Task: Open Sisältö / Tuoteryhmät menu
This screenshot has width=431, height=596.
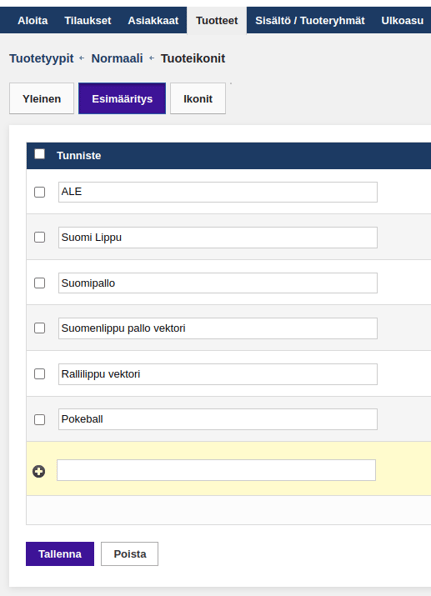Action: [x=310, y=20]
